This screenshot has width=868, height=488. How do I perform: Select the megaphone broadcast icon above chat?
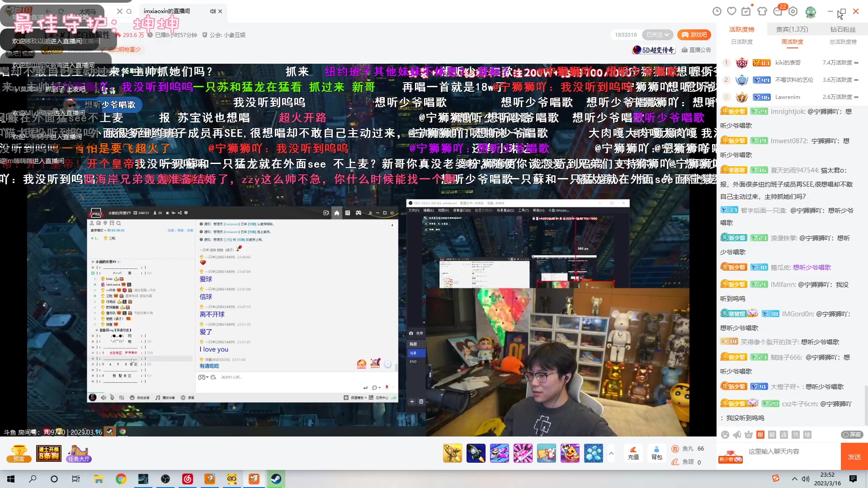click(736, 435)
